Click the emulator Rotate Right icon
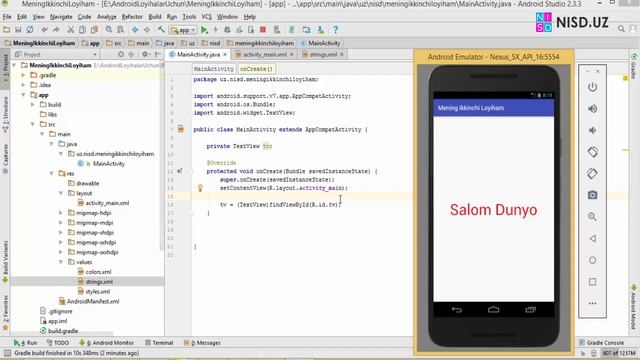640x360 pixels. (x=592, y=173)
